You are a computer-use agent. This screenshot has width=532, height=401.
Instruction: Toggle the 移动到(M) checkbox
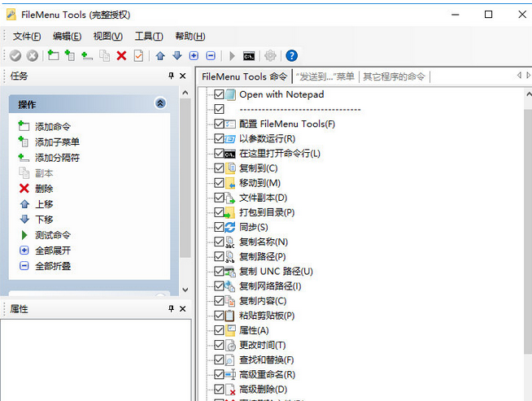(219, 183)
